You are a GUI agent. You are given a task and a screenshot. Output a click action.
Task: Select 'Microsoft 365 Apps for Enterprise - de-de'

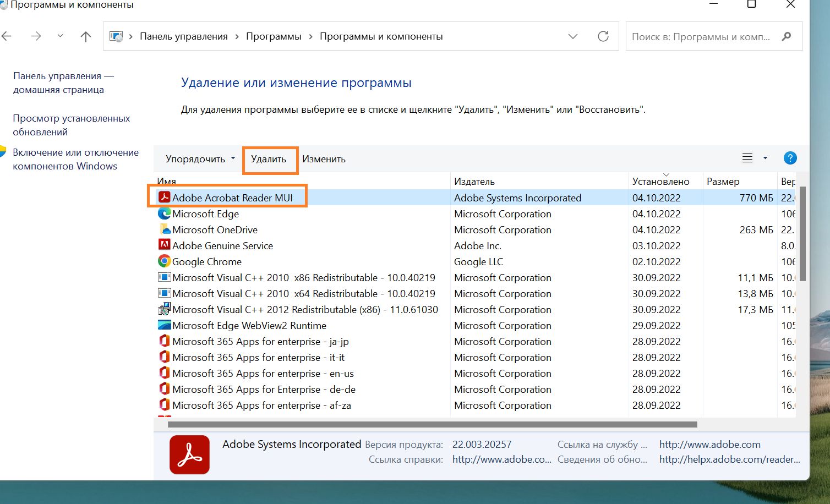[x=264, y=389]
